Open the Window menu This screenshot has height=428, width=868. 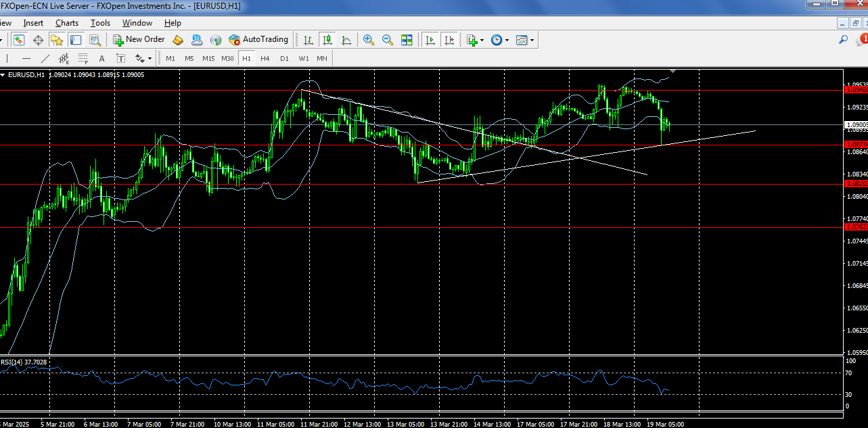click(x=137, y=23)
